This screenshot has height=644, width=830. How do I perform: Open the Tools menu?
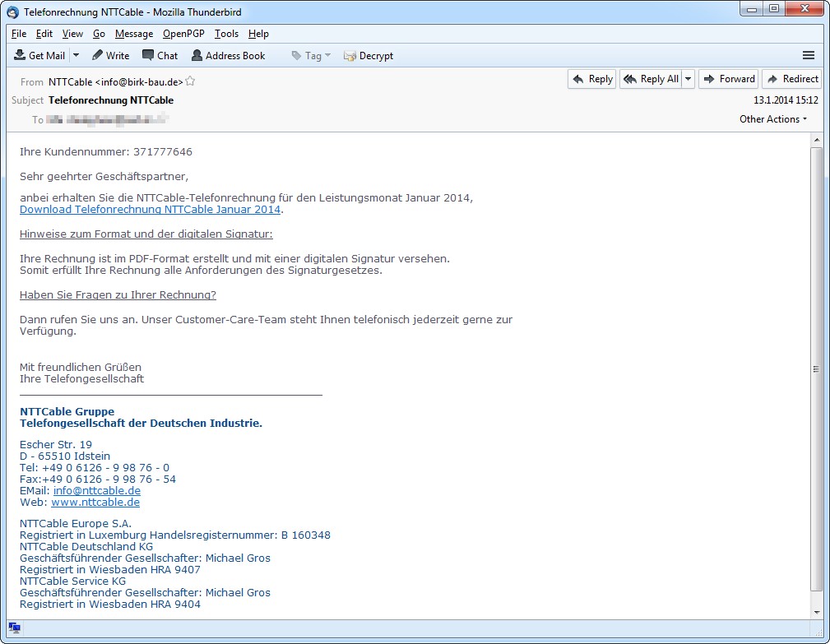point(226,34)
